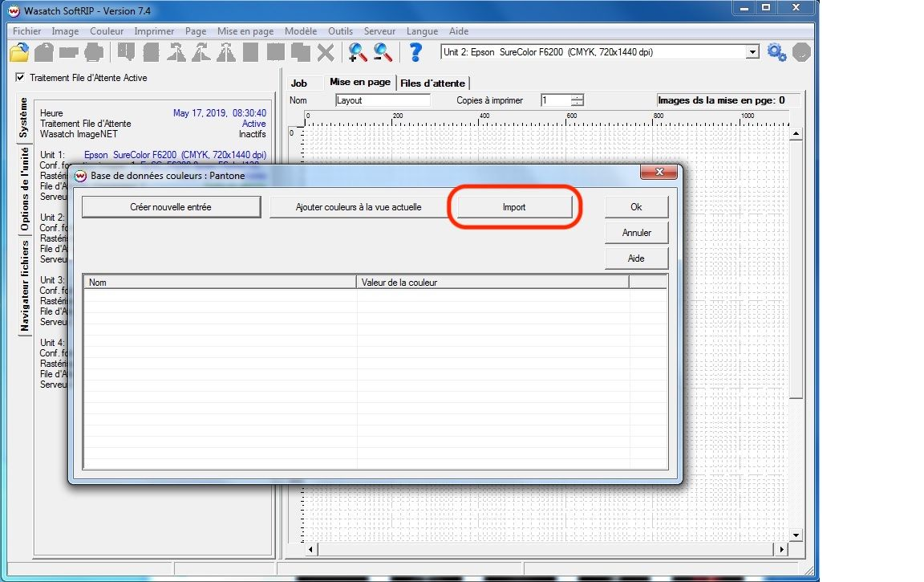
Task: Select the Unit 2 Epson SureColor combo box
Action: (600, 52)
